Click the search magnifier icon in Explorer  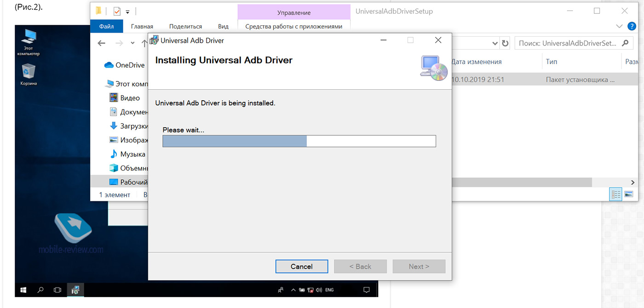coord(625,43)
